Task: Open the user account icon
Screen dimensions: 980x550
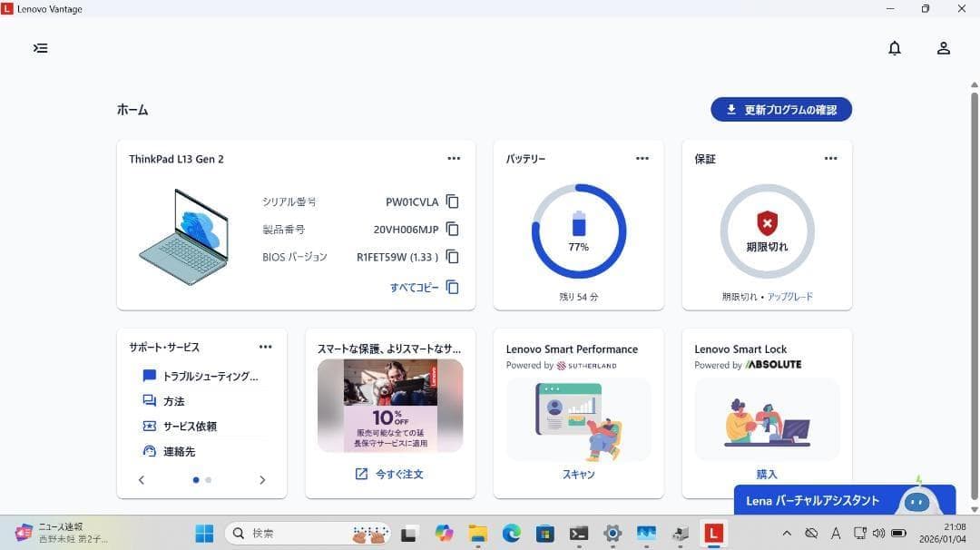Action: coord(943,48)
